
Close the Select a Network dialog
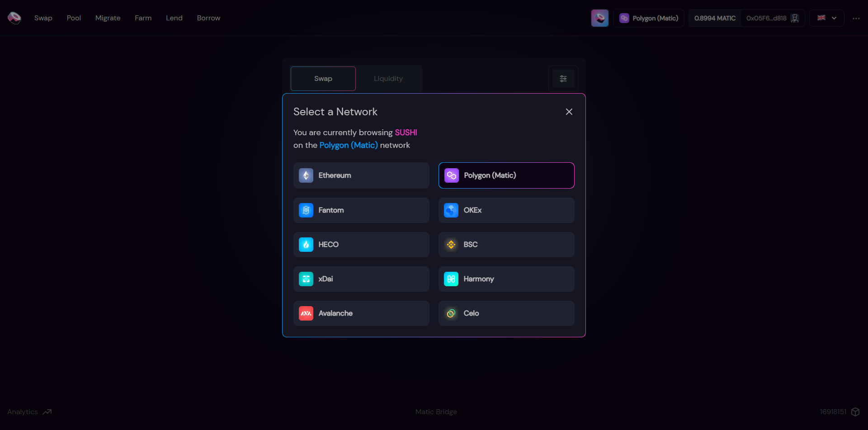pos(569,112)
